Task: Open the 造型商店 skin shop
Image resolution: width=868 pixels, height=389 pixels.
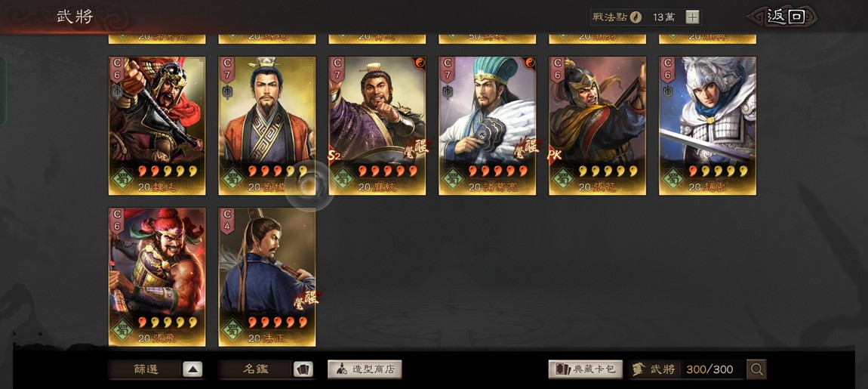Action: click(x=365, y=369)
